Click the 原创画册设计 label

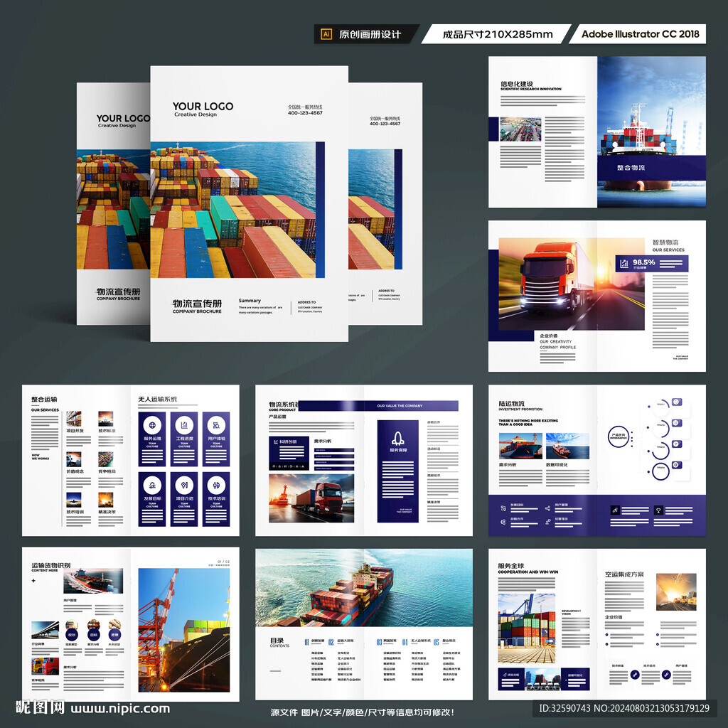[x=370, y=34]
